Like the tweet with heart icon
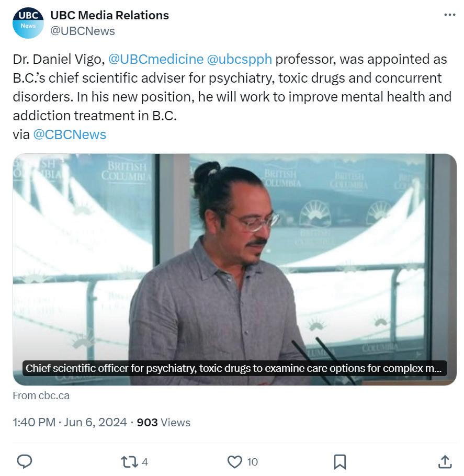The width and height of the screenshot is (464, 476). [x=235, y=462]
